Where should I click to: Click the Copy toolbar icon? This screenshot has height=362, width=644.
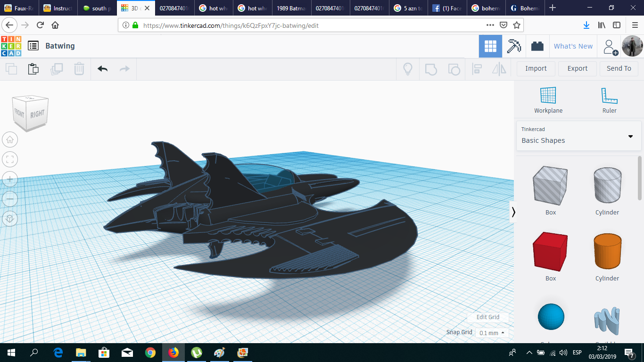click(11, 69)
